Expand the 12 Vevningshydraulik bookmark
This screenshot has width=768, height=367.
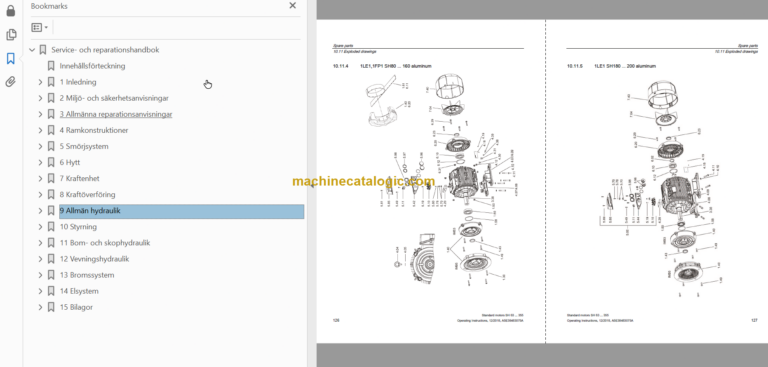coord(41,259)
